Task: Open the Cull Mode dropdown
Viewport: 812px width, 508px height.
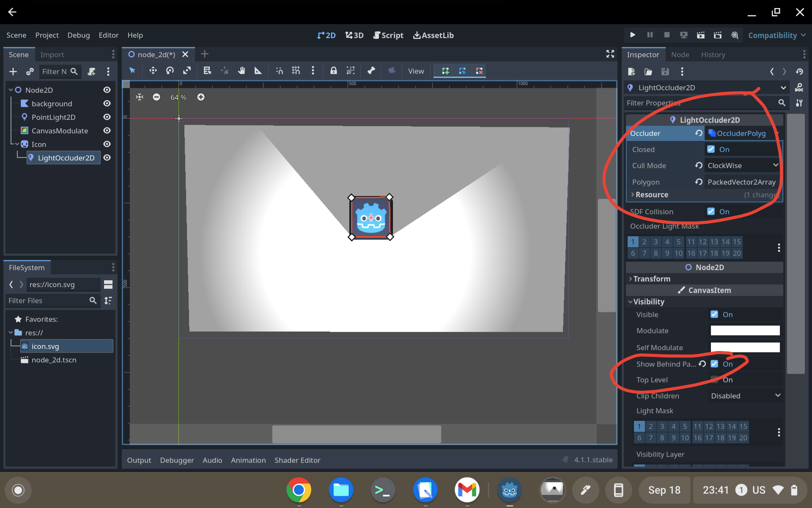Action: click(x=741, y=165)
